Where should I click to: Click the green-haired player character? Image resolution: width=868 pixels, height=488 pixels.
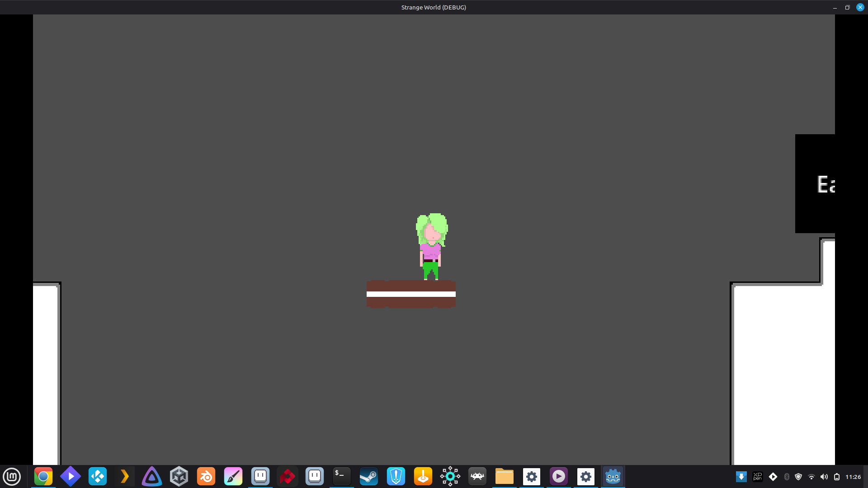click(x=431, y=246)
